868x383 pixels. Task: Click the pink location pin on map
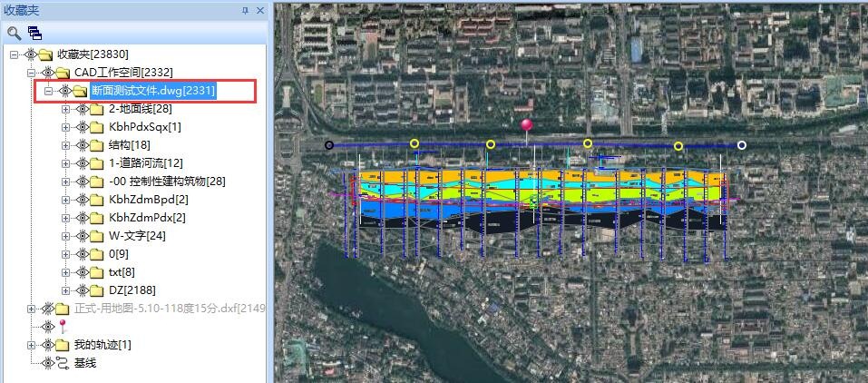(x=525, y=126)
